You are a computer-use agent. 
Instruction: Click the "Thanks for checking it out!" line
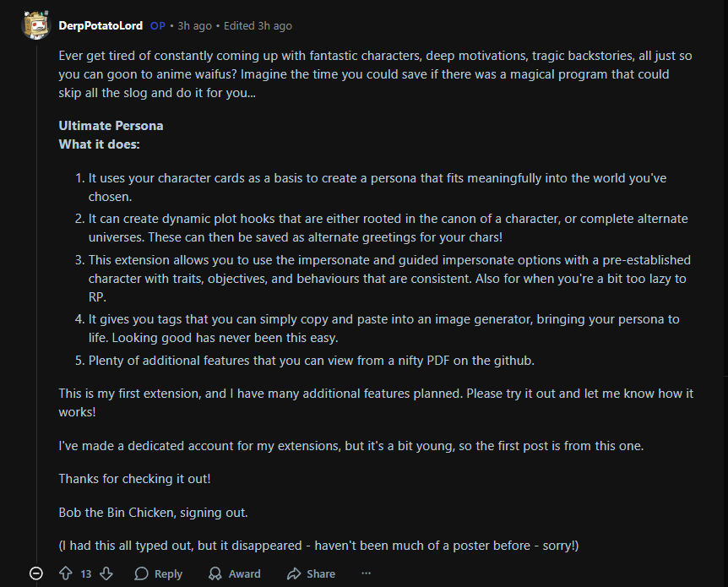coord(134,479)
